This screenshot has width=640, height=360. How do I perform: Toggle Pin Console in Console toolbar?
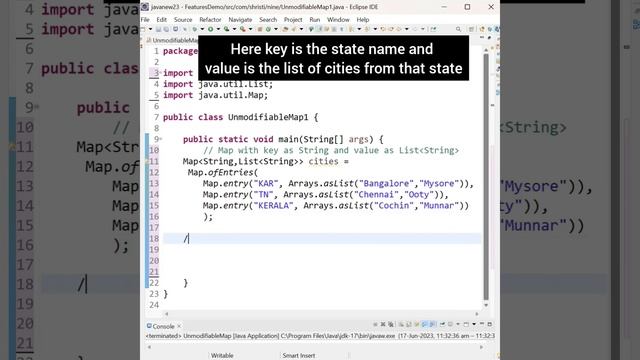point(442,324)
